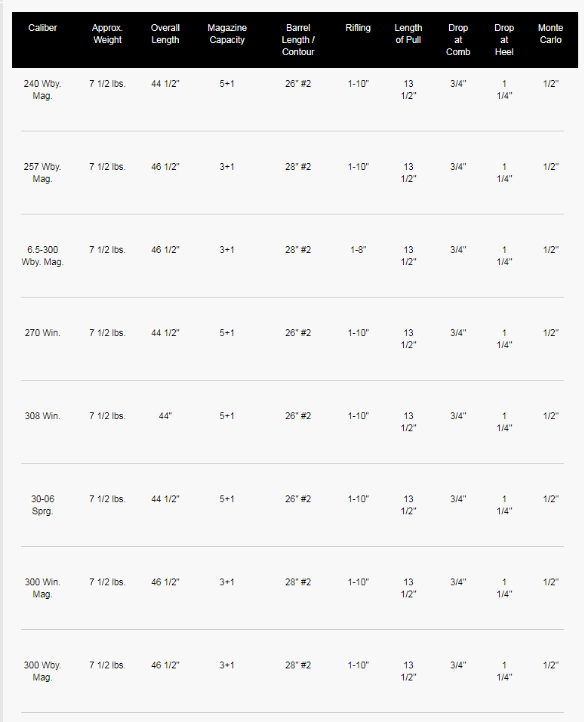The image size is (588, 722).
Task: Select the 300 Wby. Mag. caliber cell
Action: (x=42, y=671)
